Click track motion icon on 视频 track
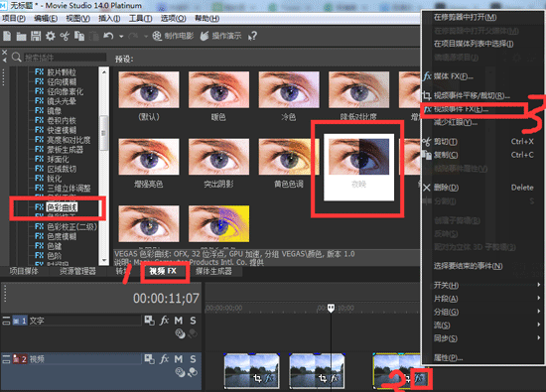This screenshot has width=546, height=392. [x=150, y=359]
